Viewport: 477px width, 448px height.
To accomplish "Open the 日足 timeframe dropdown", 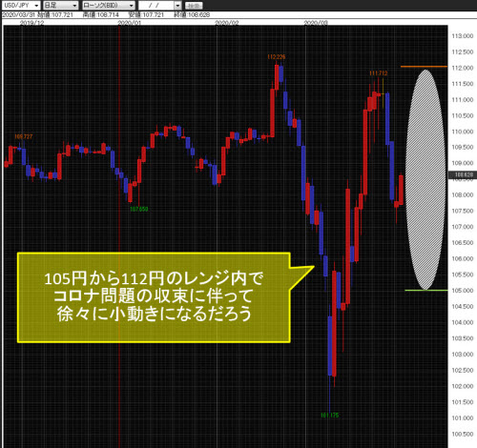I will click(x=60, y=6).
